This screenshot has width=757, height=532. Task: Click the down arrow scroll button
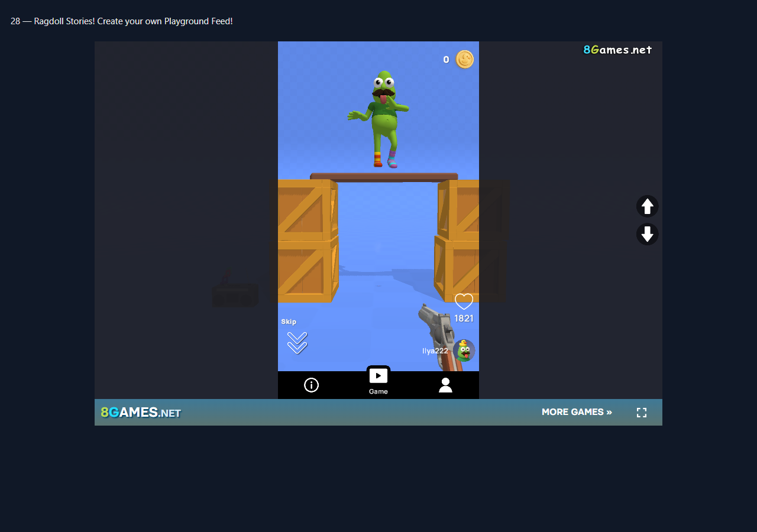[648, 234]
